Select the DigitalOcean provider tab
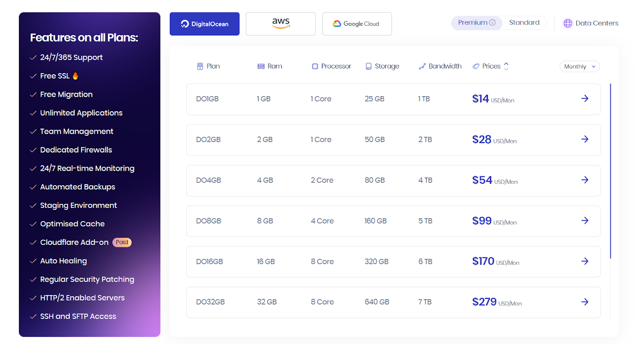Image resolution: width=644 pixels, height=344 pixels. point(204,24)
